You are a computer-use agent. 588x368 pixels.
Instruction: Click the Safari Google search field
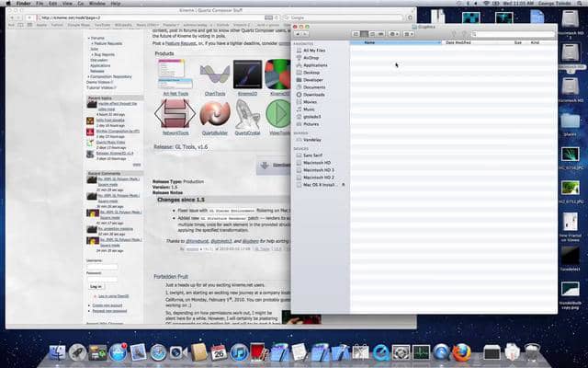pos(343,17)
